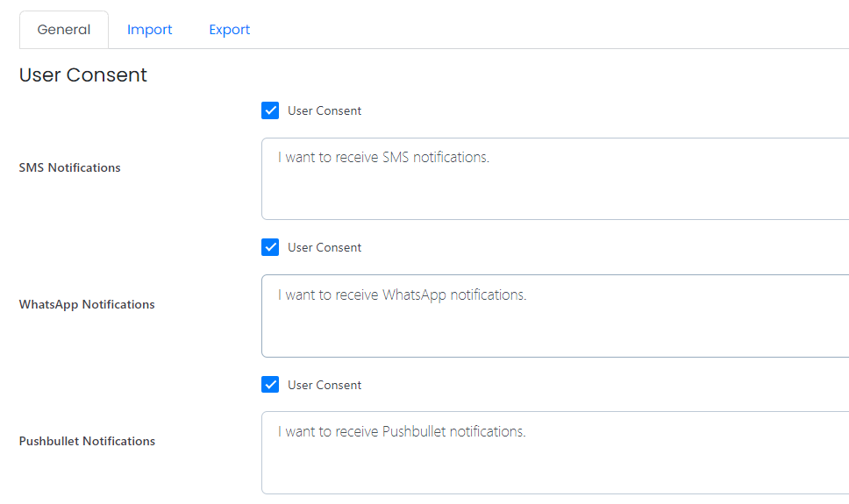Focus the WhatsApp notifications consent textarea
Screen dimensions: 849x504
pyautogui.click(x=555, y=316)
